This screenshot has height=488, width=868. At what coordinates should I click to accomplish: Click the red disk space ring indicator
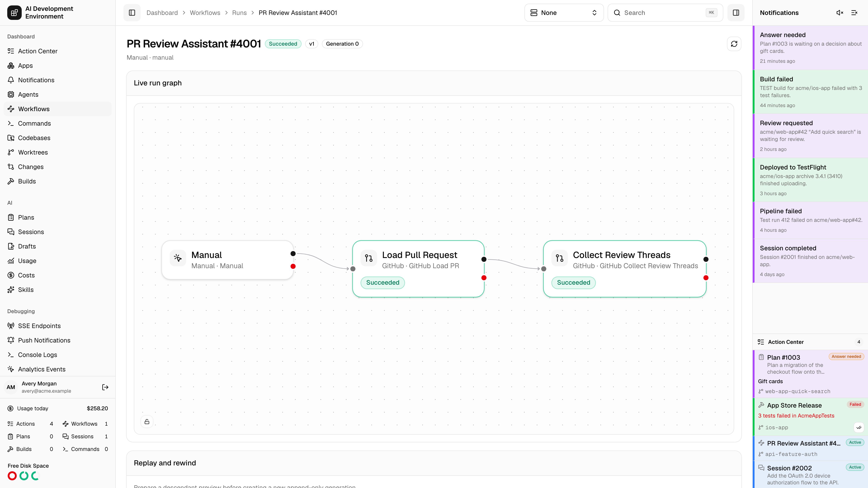(x=12, y=476)
